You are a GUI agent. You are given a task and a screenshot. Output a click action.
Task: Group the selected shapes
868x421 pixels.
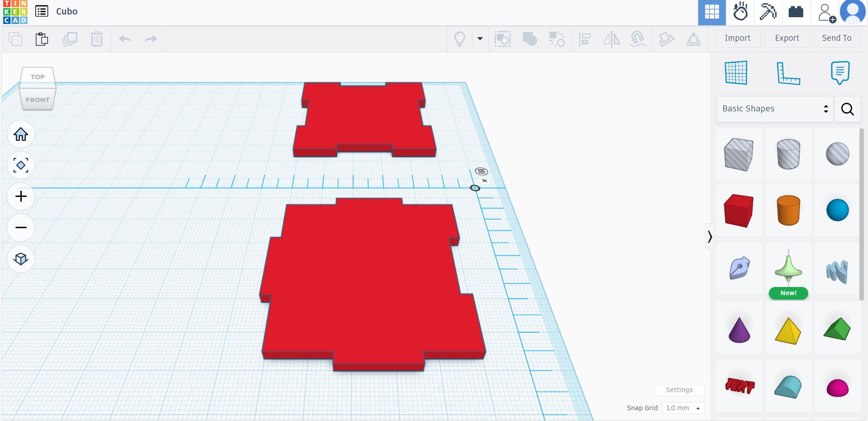529,39
